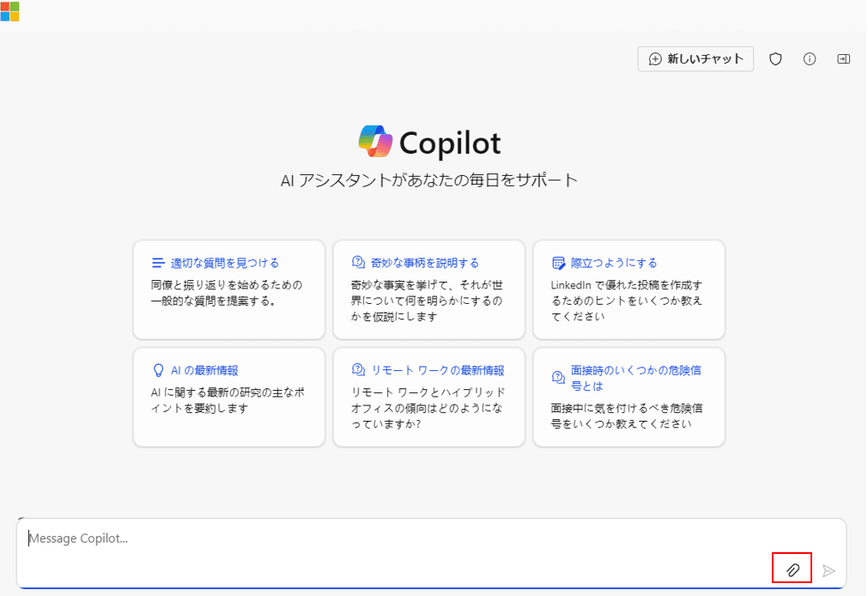
Task: Click the lines icon on 適切な質問を見つける
Action: (158, 263)
